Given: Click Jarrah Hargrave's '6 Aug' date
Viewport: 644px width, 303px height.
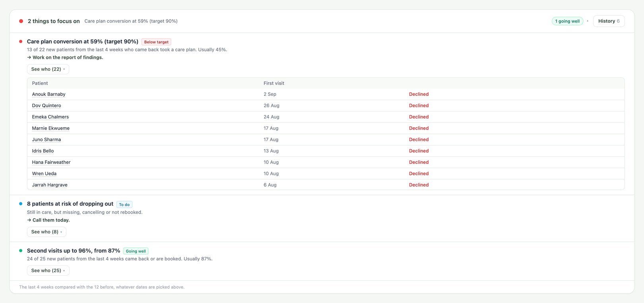Looking at the screenshot, I should pyautogui.click(x=270, y=185).
